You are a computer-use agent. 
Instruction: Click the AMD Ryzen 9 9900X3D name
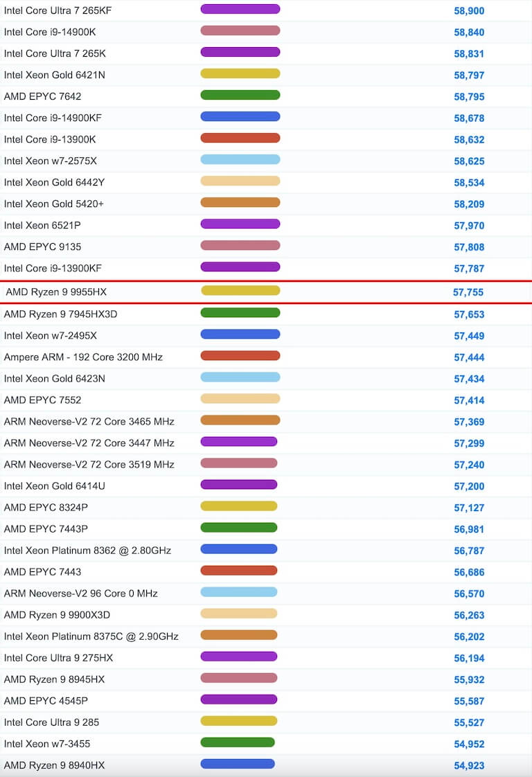point(57,615)
